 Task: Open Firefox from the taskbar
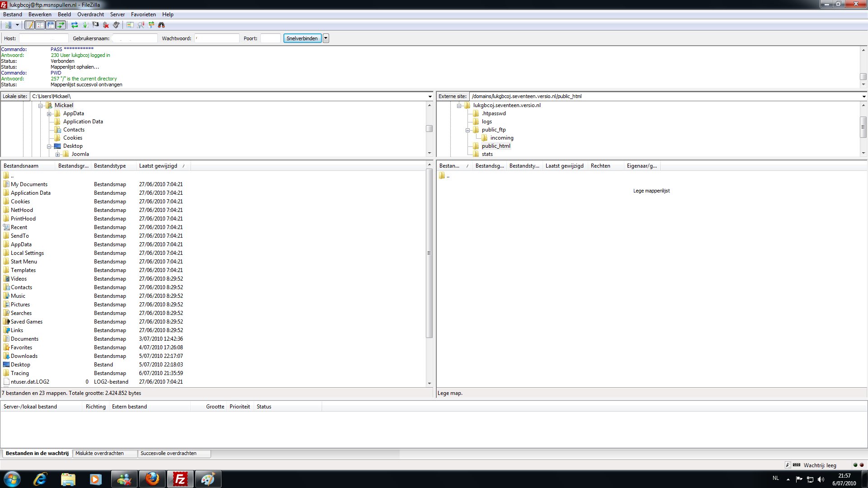[152, 479]
